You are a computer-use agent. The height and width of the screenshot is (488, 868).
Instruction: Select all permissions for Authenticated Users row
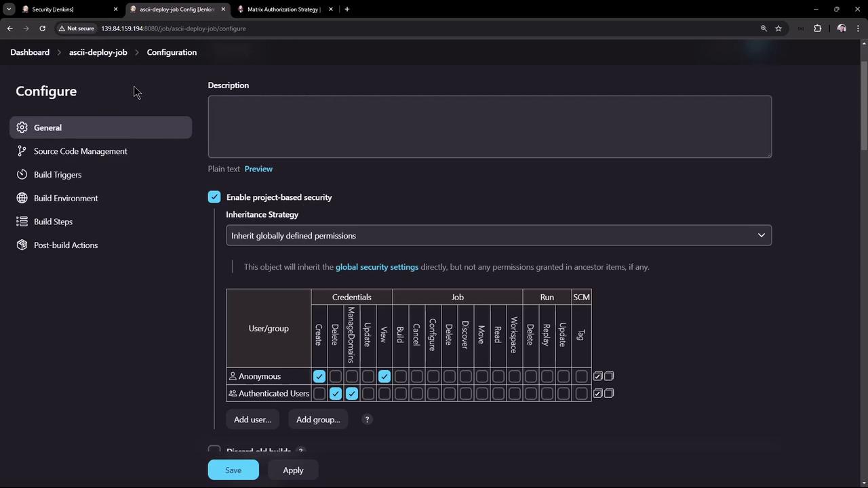(x=597, y=393)
